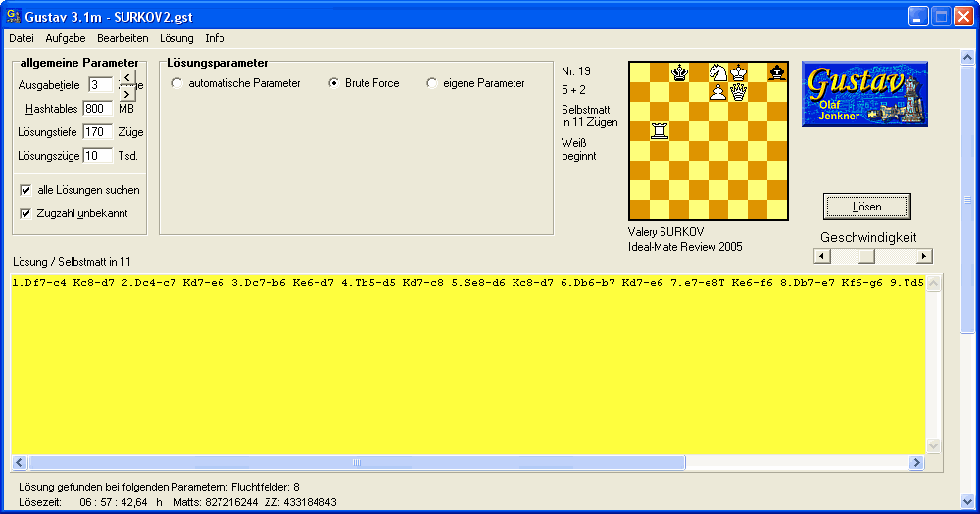Click the Lösen button
980x514 pixels.
tap(866, 207)
